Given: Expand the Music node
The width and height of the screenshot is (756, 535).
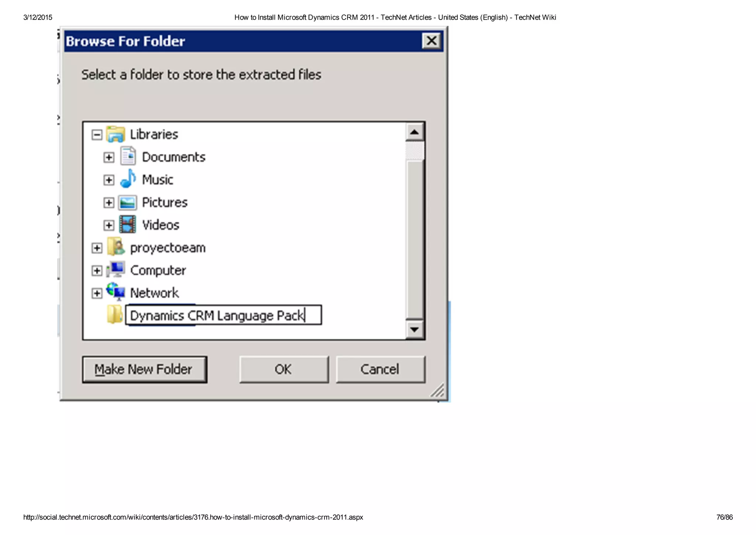Looking at the screenshot, I should tap(109, 180).
